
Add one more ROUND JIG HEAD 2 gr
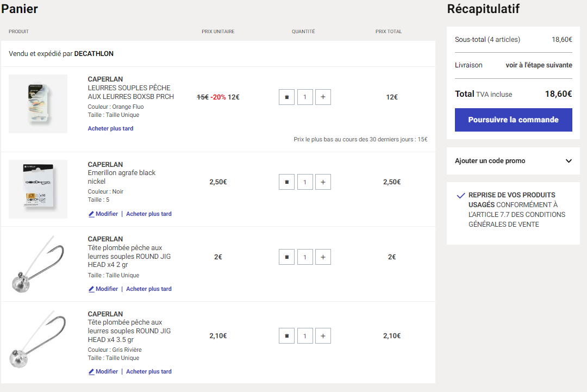coord(323,257)
